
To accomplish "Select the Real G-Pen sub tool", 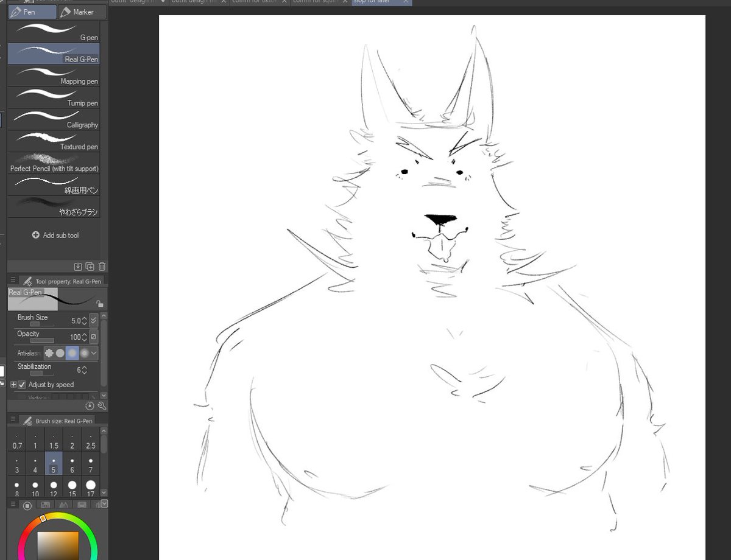I will tap(54, 54).
